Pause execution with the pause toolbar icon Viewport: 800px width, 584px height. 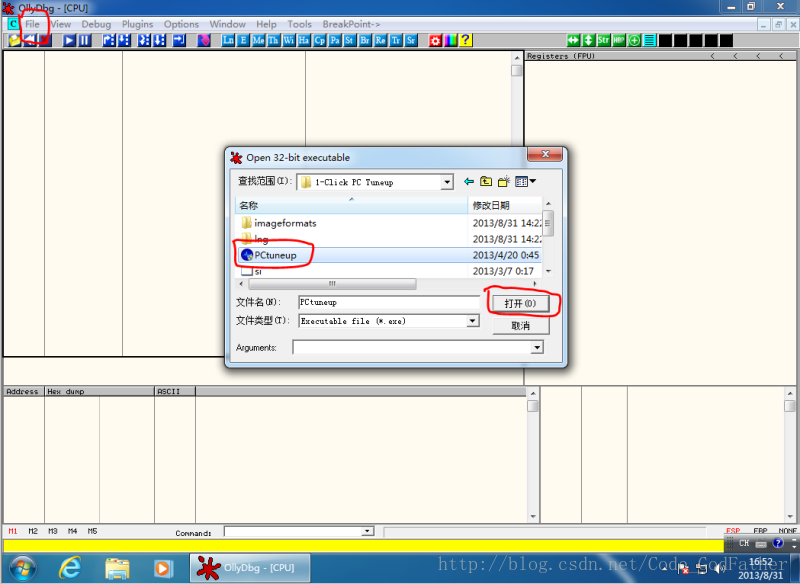(x=85, y=40)
